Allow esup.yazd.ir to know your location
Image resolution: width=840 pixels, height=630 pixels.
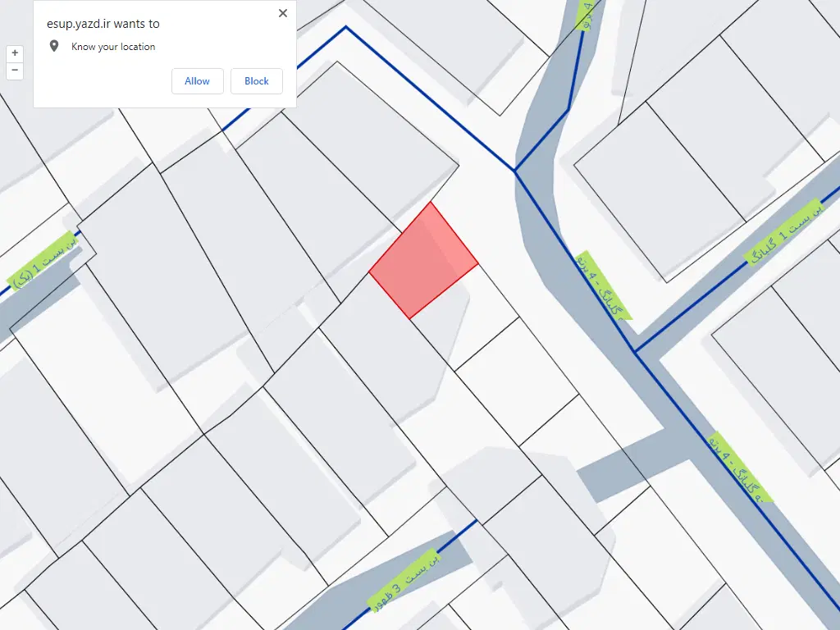pos(197,81)
